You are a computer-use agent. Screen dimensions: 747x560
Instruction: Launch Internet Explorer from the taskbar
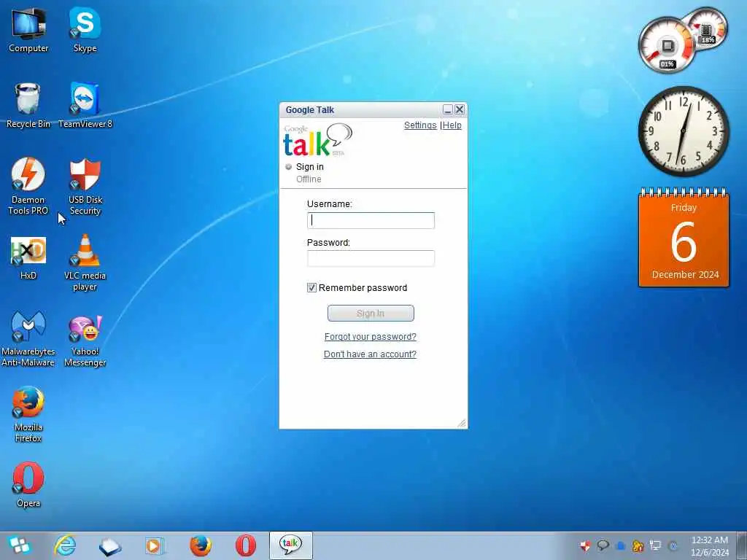(x=65, y=545)
